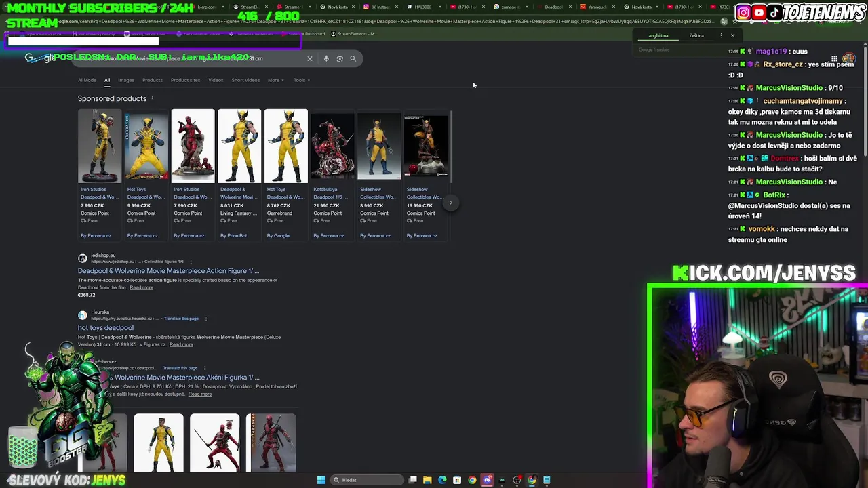This screenshot has height=488, width=868.
Task: Click the jedishop.eu site favicon
Action: pyautogui.click(x=82, y=258)
